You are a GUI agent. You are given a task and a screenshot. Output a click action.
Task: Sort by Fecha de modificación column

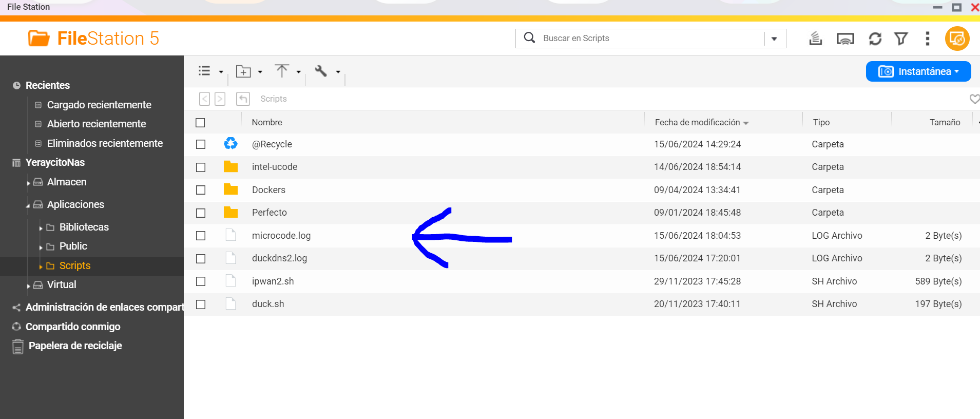pyautogui.click(x=697, y=122)
